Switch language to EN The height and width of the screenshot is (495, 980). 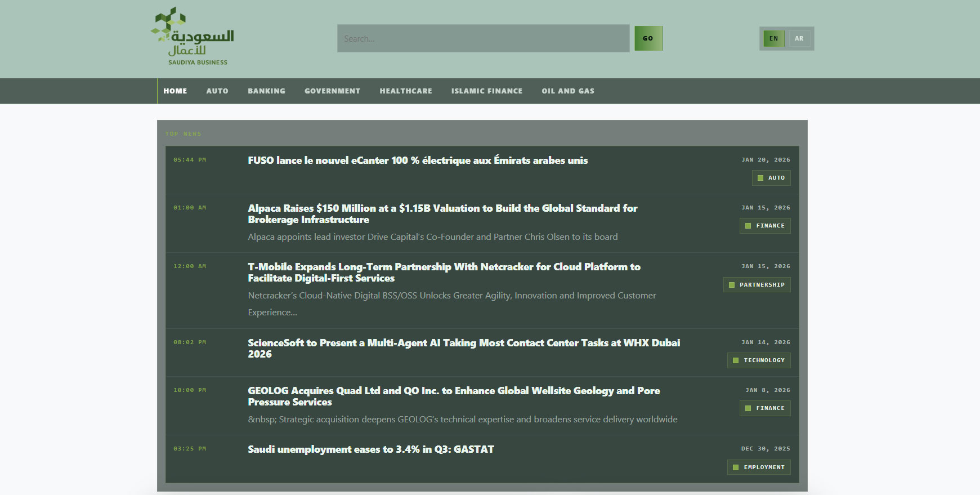click(773, 39)
